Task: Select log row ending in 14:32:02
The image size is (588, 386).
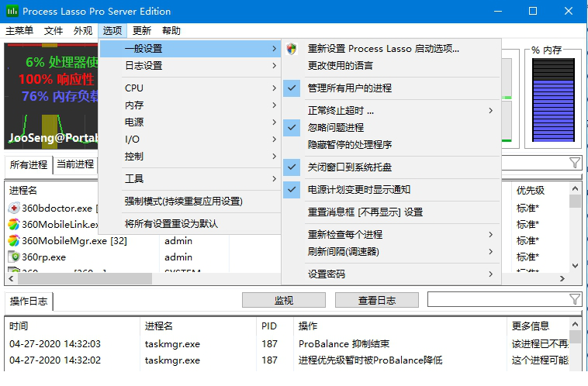Action: (287, 360)
